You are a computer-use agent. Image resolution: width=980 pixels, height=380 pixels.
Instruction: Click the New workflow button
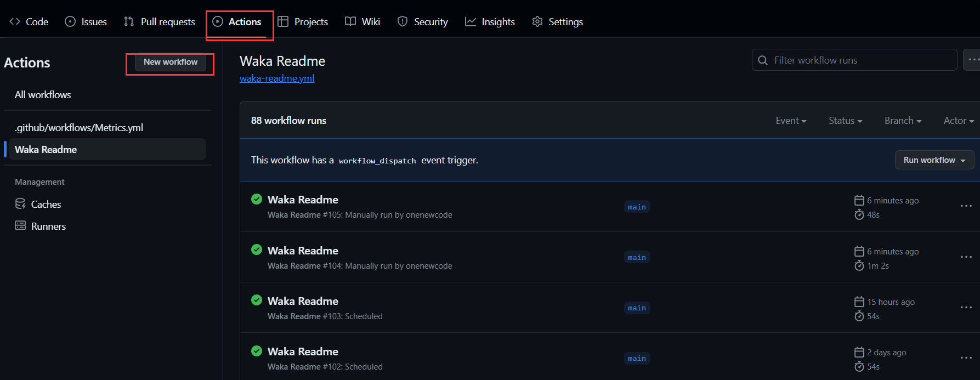[x=171, y=62]
